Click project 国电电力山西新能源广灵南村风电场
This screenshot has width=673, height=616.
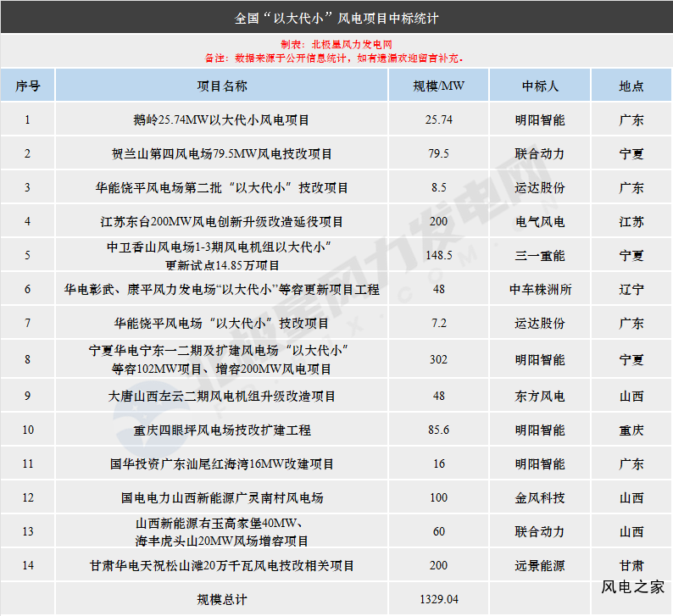click(x=222, y=497)
